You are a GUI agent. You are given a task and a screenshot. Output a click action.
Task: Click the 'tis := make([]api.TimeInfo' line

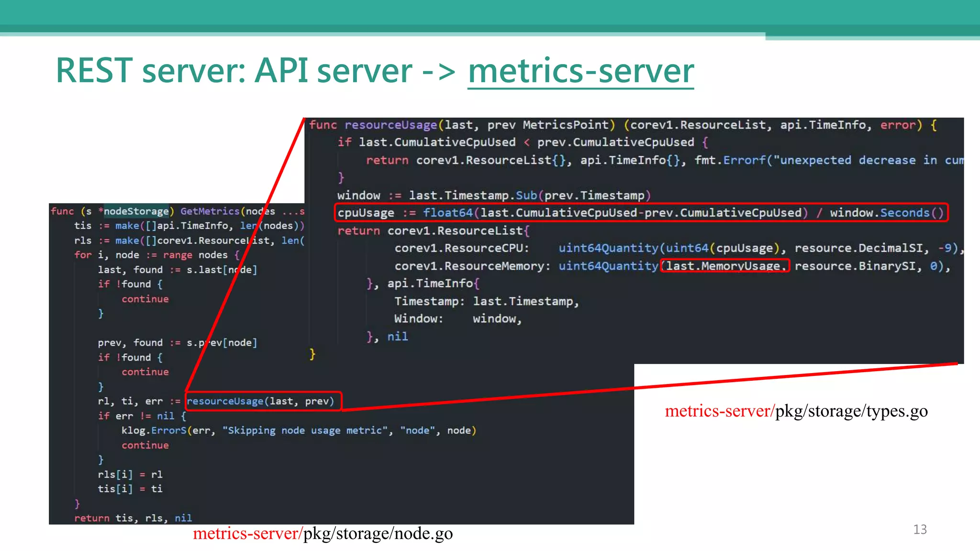pyautogui.click(x=189, y=225)
